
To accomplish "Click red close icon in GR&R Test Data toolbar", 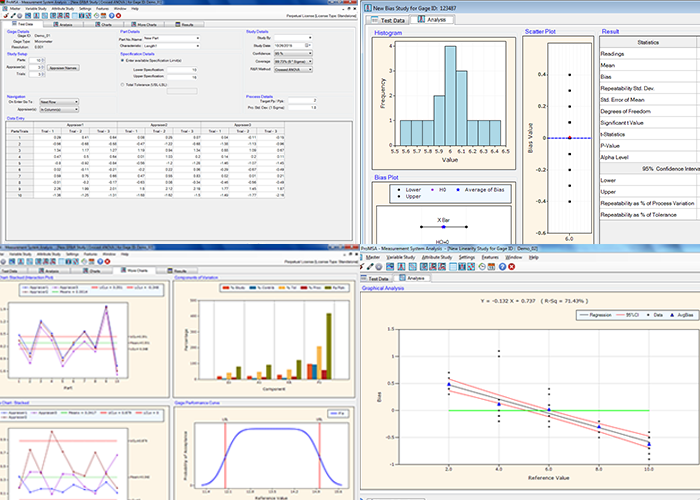I will (x=118, y=16).
